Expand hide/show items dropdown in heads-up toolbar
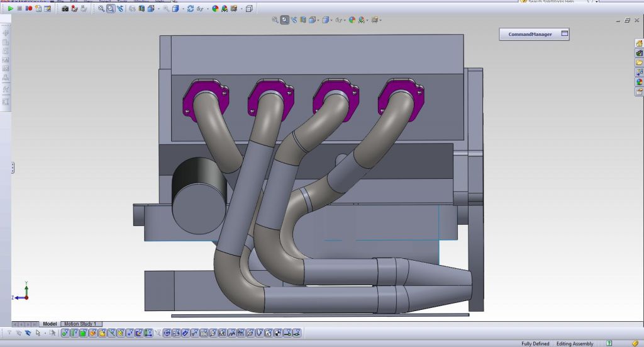Screen dimensions: 644x347 click(x=345, y=20)
